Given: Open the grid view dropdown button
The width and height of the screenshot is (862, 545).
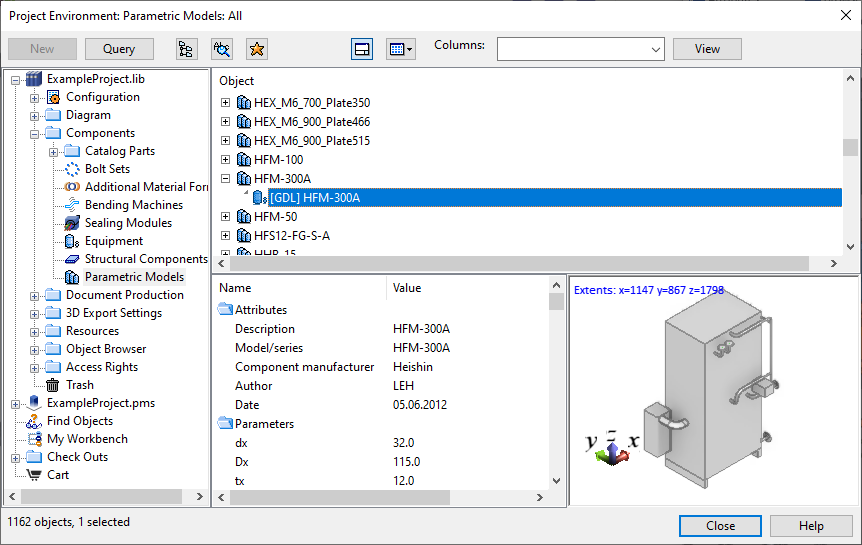Looking at the screenshot, I should (400, 48).
